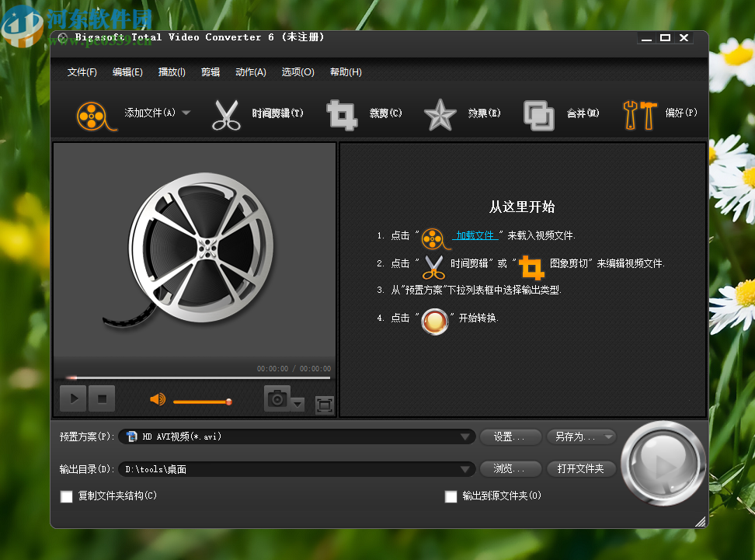Enable 复制文件夹结构 checkbox

click(66, 496)
